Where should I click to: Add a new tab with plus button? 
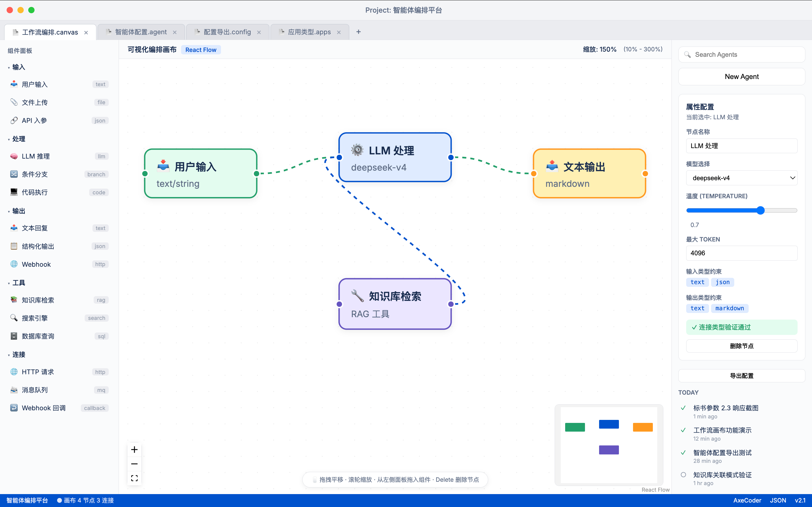pyautogui.click(x=358, y=32)
